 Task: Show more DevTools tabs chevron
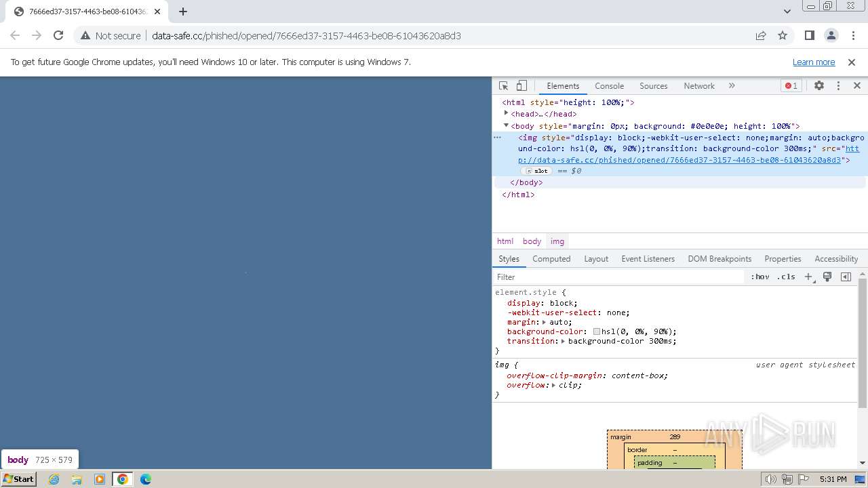(732, 86)
